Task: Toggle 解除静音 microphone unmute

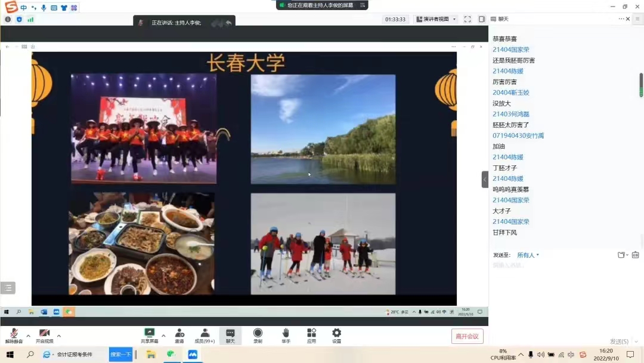Action: point(14,336)
